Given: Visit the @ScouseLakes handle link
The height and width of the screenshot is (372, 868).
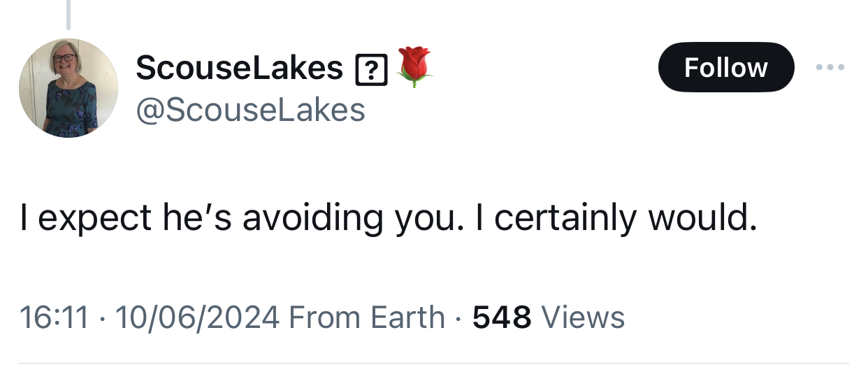Looking at the screenshot, I should pos(250,110).
